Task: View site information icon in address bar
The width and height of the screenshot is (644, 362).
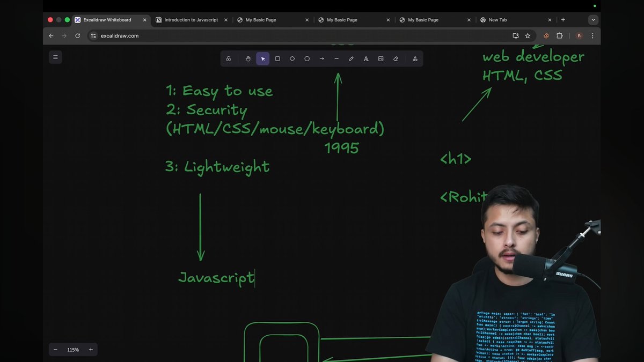Action: tap(93, 36)
